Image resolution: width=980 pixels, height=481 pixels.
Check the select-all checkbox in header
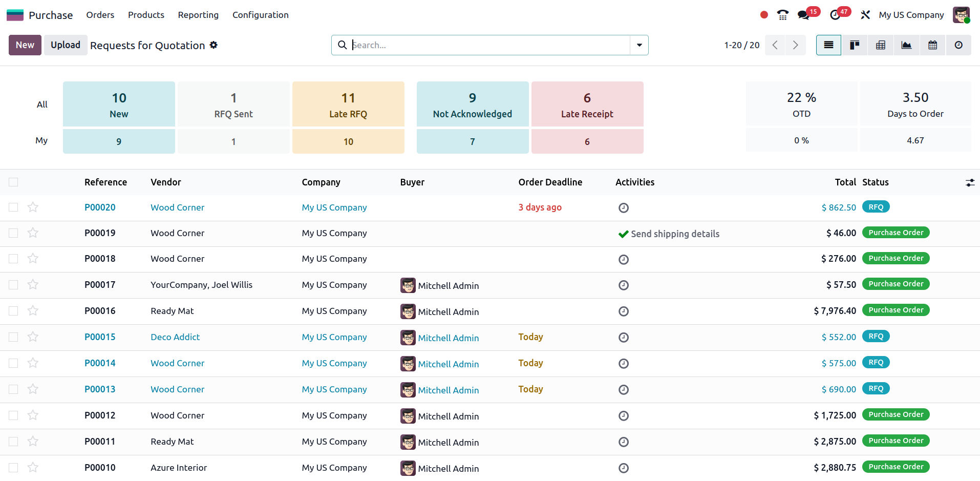[13, 182]
